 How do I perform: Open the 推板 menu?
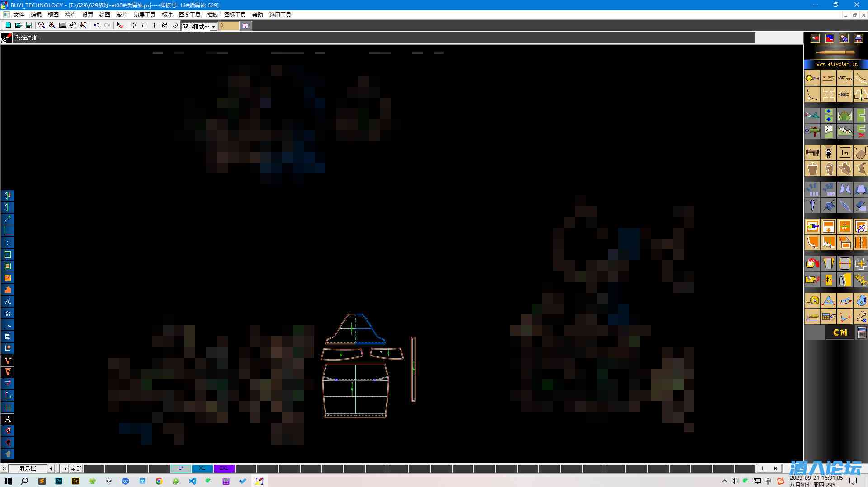coord(212,15)
